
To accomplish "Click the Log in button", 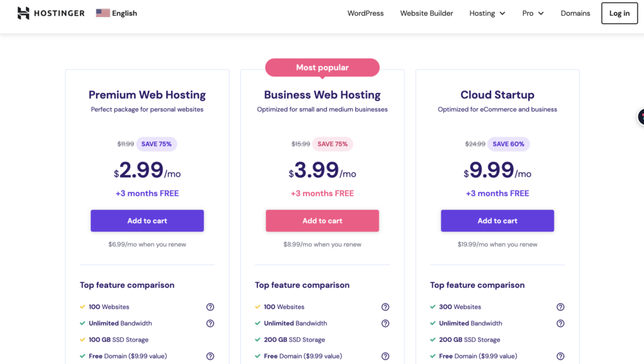I will (x=619, y=13).
